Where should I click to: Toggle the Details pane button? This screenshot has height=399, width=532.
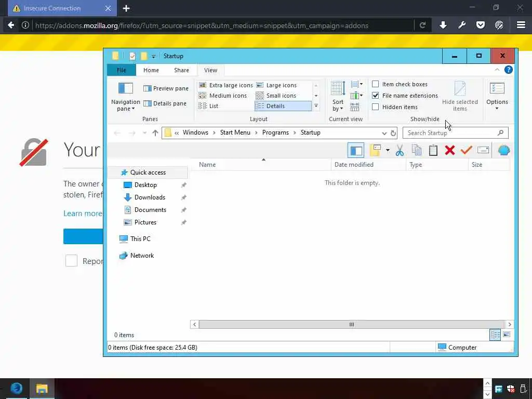click(x=165, y=103)
